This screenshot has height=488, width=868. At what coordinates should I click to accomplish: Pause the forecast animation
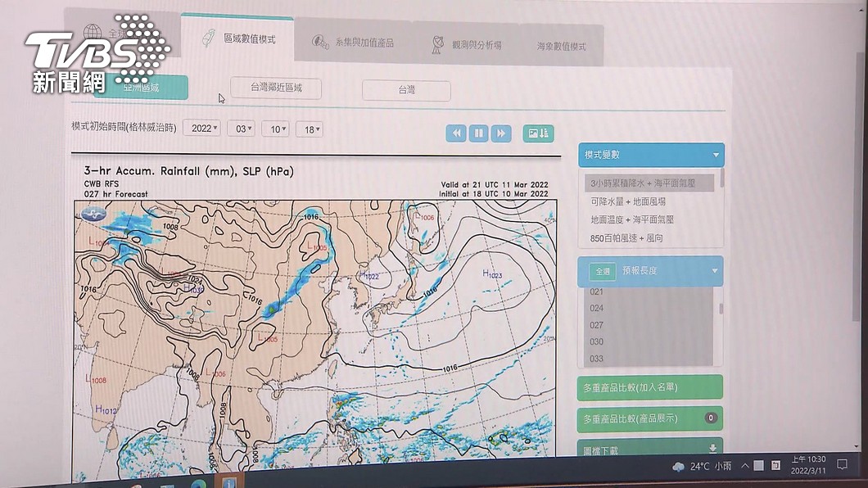[479, 133]
